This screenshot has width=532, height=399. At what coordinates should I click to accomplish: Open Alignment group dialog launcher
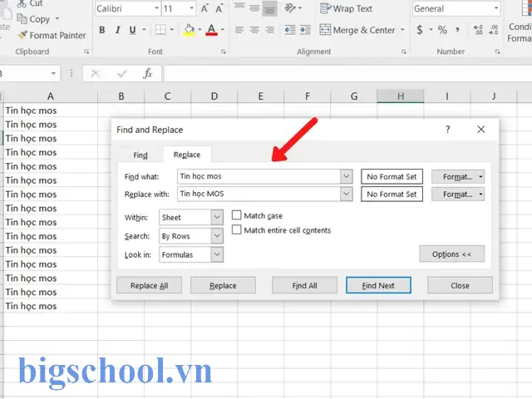point(404,52)
